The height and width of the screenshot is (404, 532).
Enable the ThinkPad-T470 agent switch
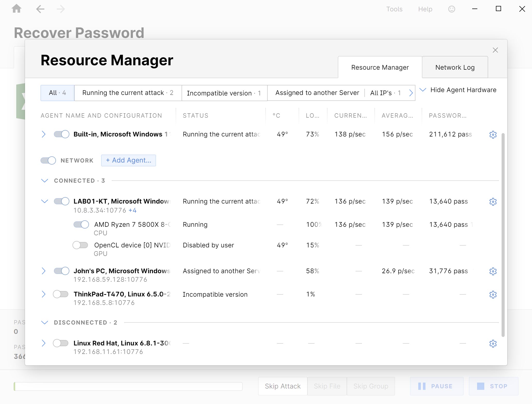point(61,294)
